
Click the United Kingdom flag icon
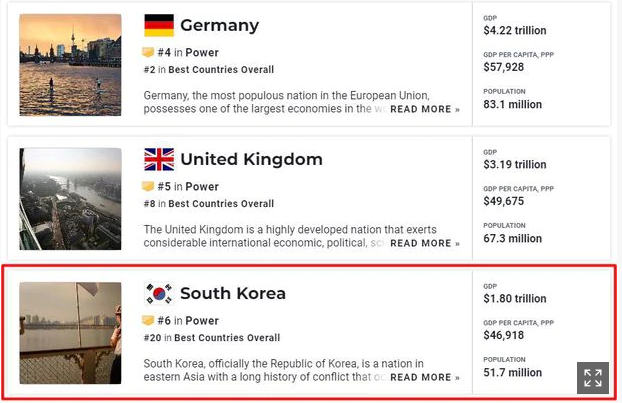159,159
